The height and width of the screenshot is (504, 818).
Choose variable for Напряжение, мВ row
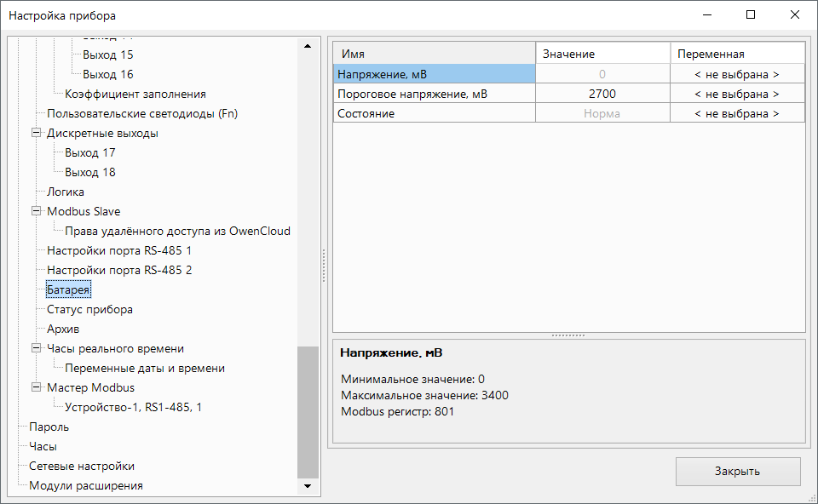point(736,75)
